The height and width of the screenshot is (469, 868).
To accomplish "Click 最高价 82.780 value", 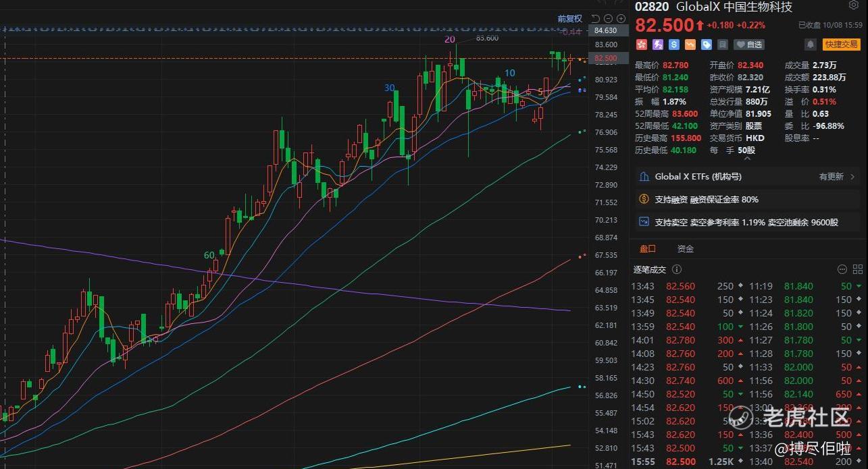I will point(675,65).
